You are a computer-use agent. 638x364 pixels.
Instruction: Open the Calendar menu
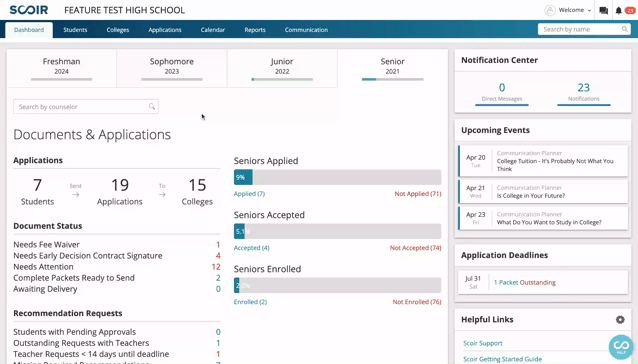[212, 30]
